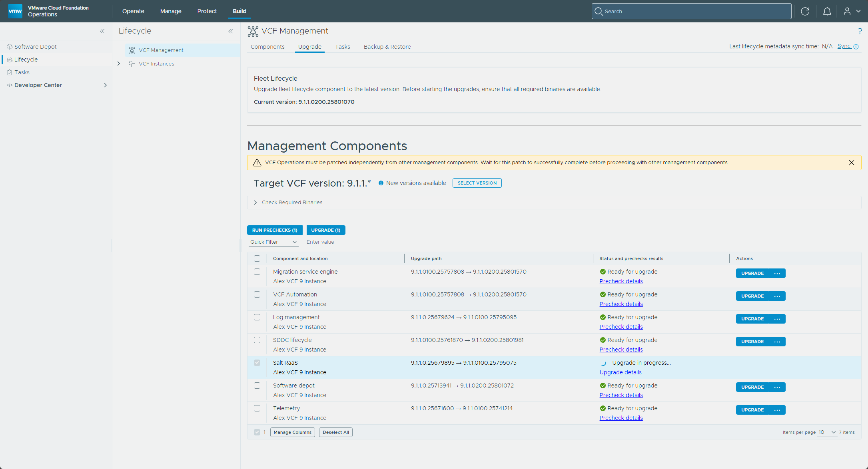
Task: Open more actions menu for Telemetry row
Action: 777,410
